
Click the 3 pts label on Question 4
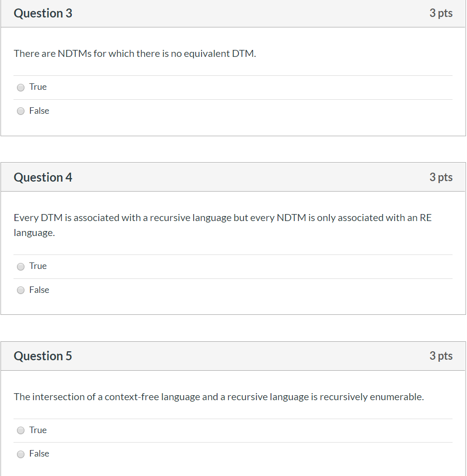pyautogui.click(x=441, y=177)
